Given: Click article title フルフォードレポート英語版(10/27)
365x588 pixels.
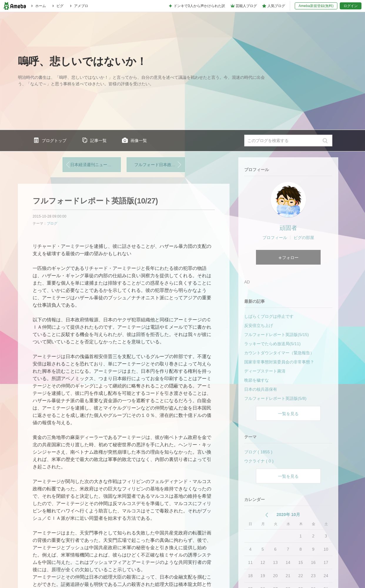Looking at the screenshot, I should [x=95, y=201].
